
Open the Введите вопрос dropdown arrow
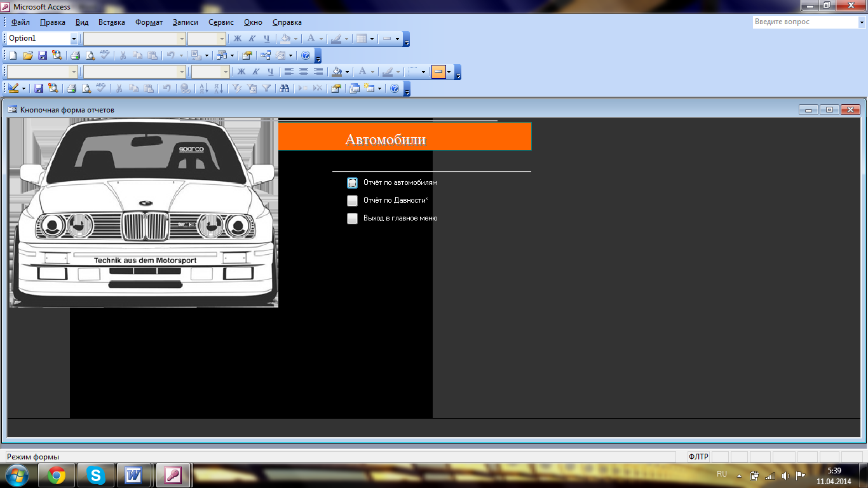(861, 22)
